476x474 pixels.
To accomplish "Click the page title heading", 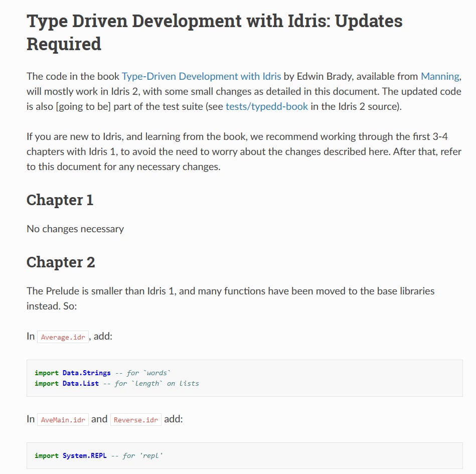I will tap(214, 32).
